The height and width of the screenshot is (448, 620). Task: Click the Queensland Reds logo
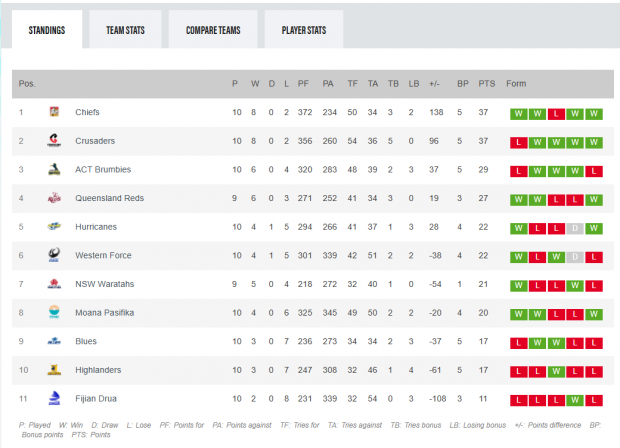tap(54, 198)
